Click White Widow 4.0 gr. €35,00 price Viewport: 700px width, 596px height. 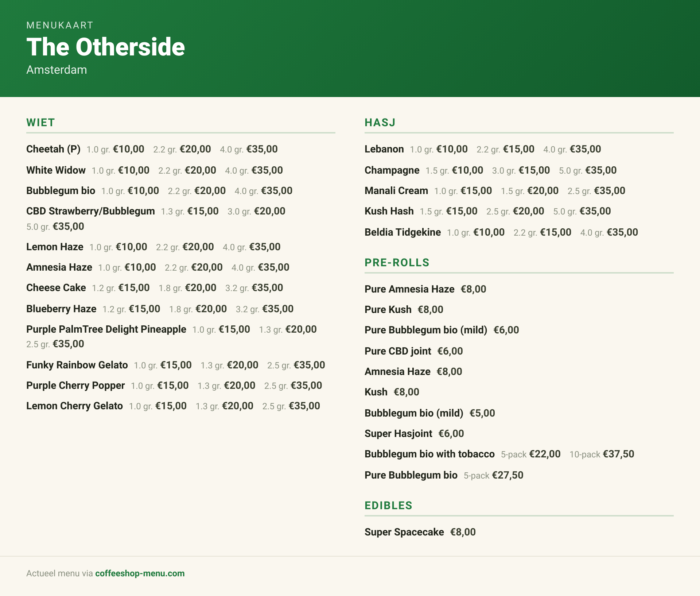coord(254,170)
